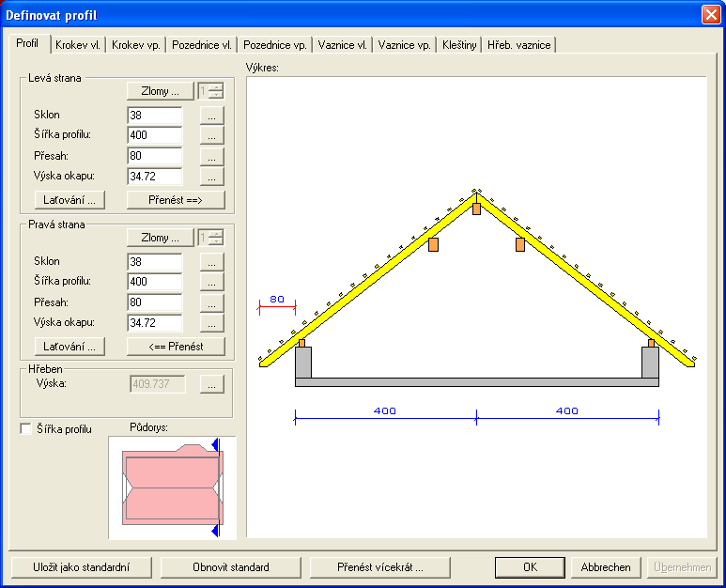Cancel with the Abbrechen button
726x588 pixels.
(606, 567)
